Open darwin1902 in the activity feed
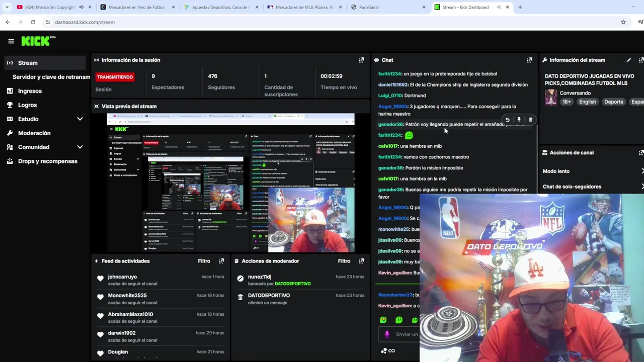The image size is (644, 362). pos(122,333)
